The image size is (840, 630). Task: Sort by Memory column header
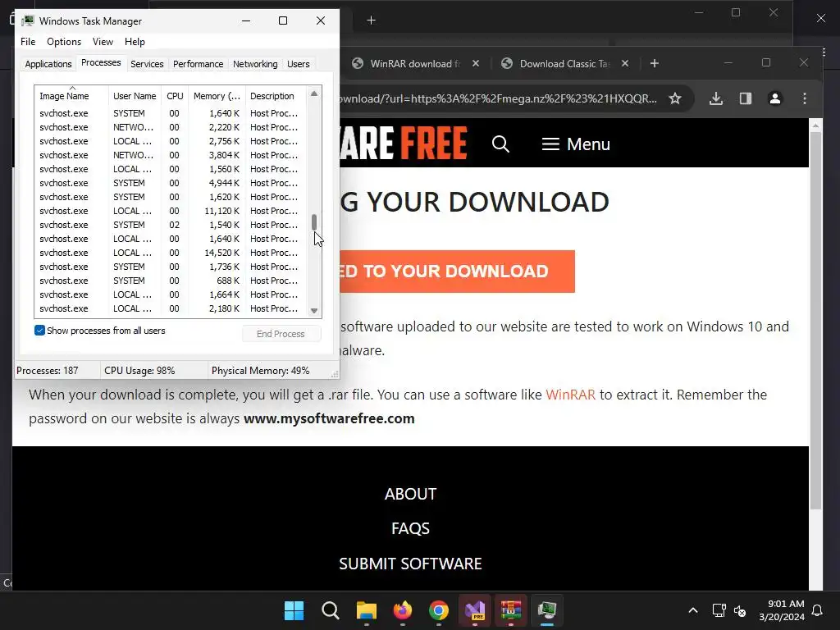(x=217, y=96)
